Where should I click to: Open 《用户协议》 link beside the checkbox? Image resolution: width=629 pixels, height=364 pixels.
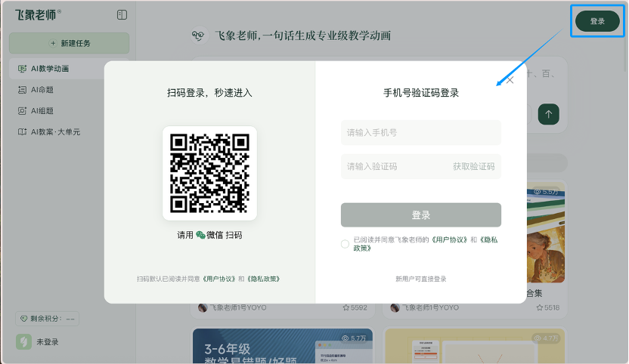(450, 239)
